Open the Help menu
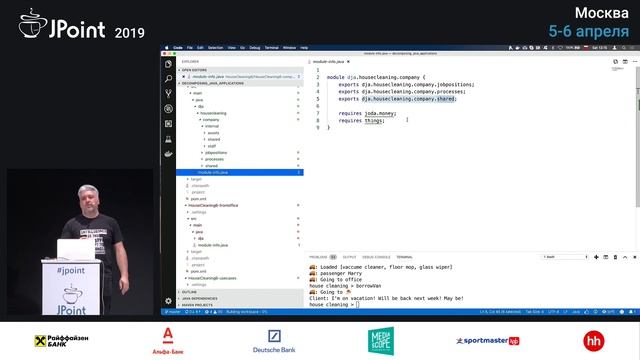The image size is (640, 360). tap(304, 48)
